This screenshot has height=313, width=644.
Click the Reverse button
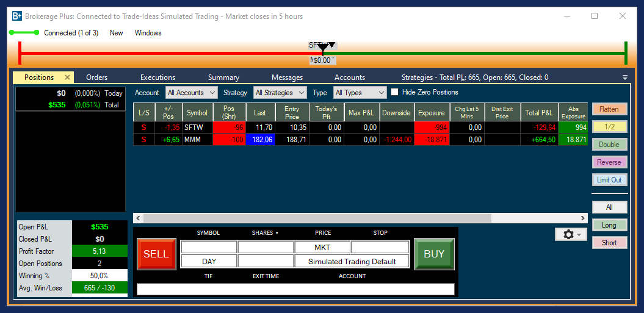[609, 162]
